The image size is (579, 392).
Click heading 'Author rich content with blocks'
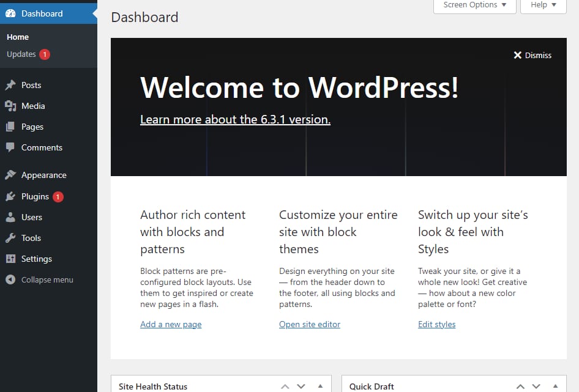pyautogui.click(x=193, y=232)
